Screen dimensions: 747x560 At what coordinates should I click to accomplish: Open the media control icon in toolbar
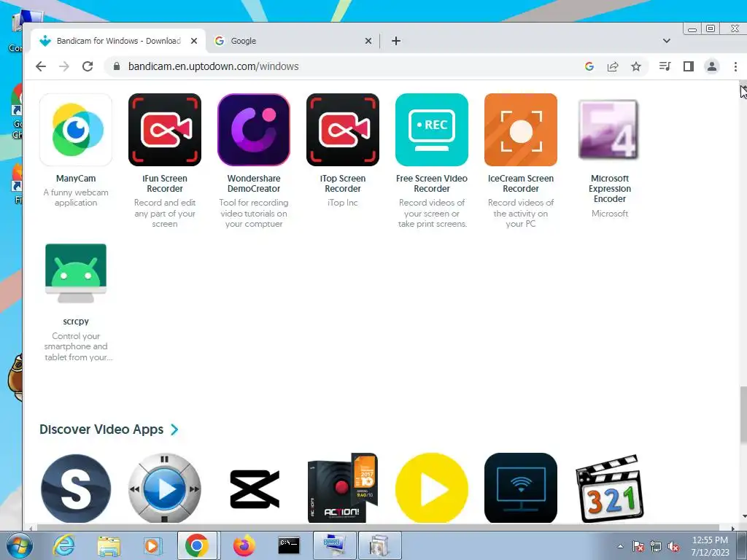(665, 66)
